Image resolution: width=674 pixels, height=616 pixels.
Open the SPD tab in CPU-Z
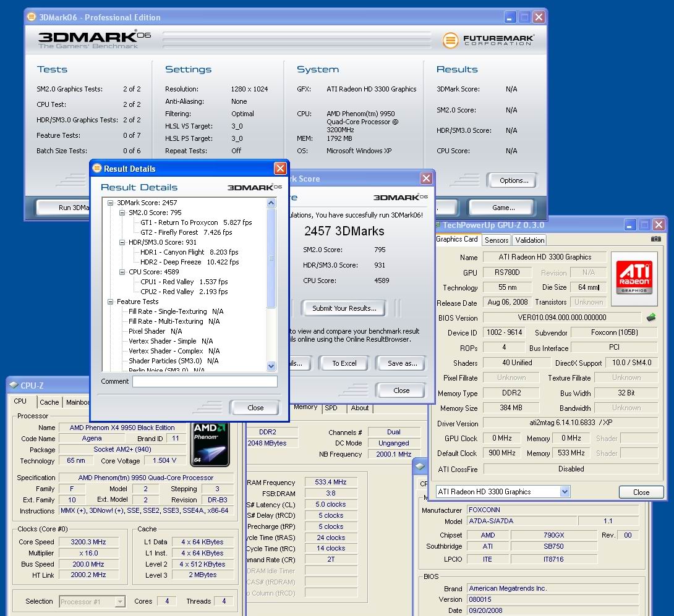point(331,408)
